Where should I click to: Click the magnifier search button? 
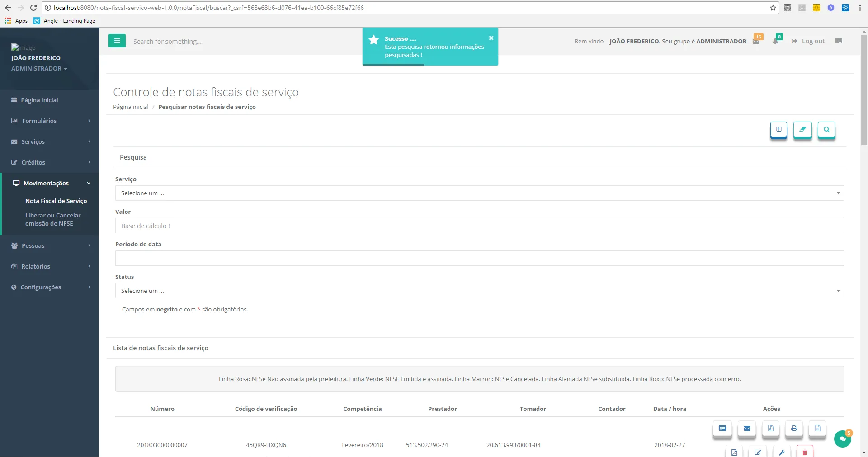[x=826, y=130]
